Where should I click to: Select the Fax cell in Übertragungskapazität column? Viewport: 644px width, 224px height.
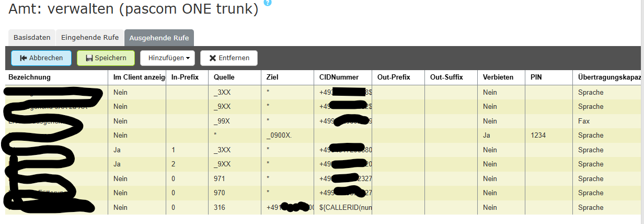point(584,121)
